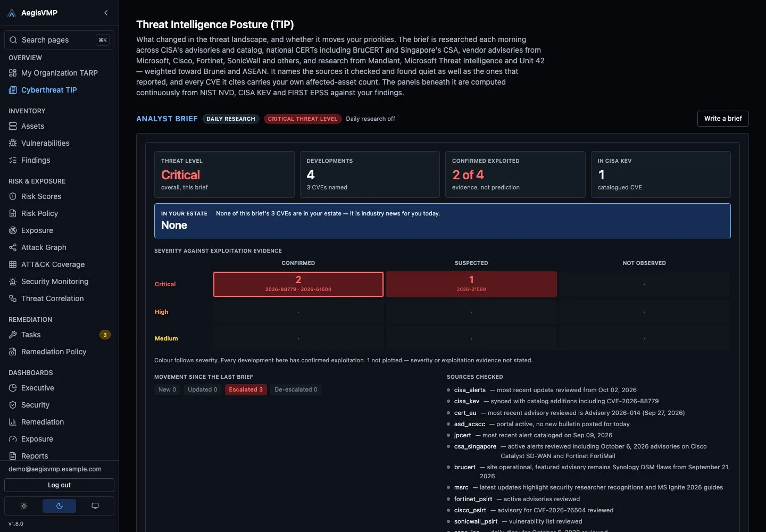Image resolution: width=766 pixels, height=532 pixels.
Task: Click the Threat Correlation icon
Action: [x=13, y=298]
